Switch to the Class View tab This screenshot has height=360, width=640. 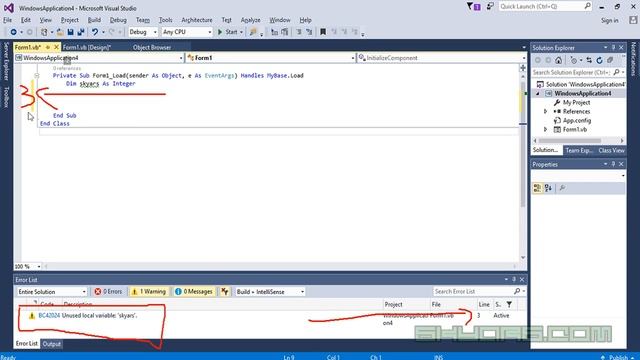click(611, 150)
